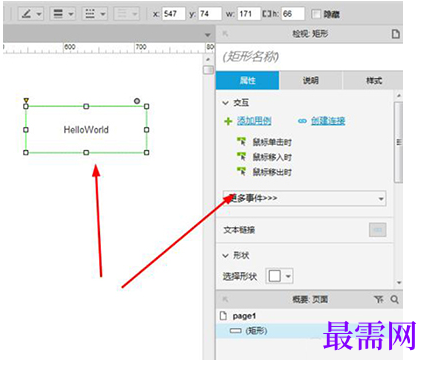Select the 鼠标移出时 event

click(272, 172)
